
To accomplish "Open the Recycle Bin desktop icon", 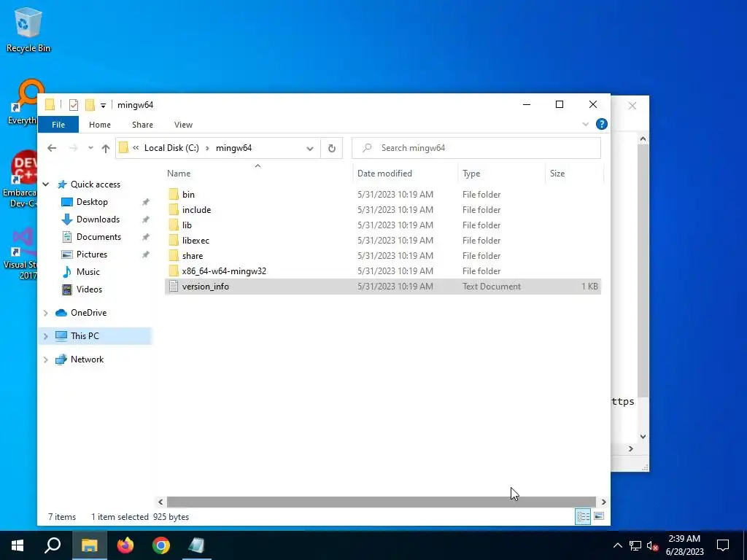I will click(x=28, y=29).
